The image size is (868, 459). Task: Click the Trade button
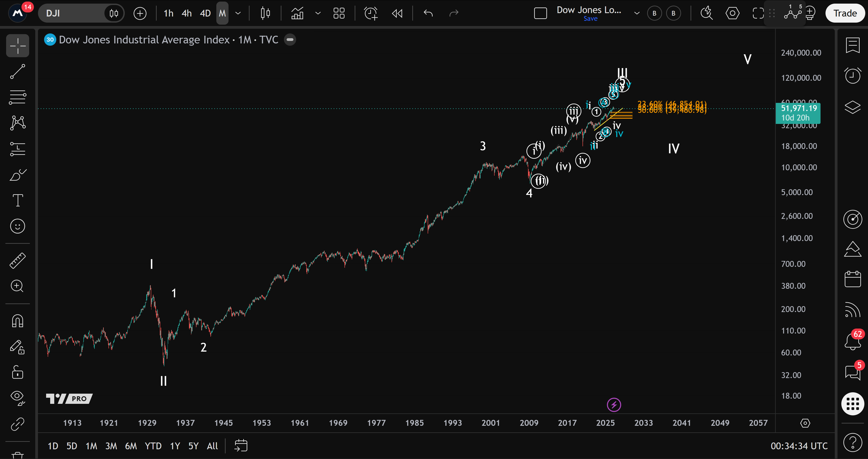(x=845, y=14)
